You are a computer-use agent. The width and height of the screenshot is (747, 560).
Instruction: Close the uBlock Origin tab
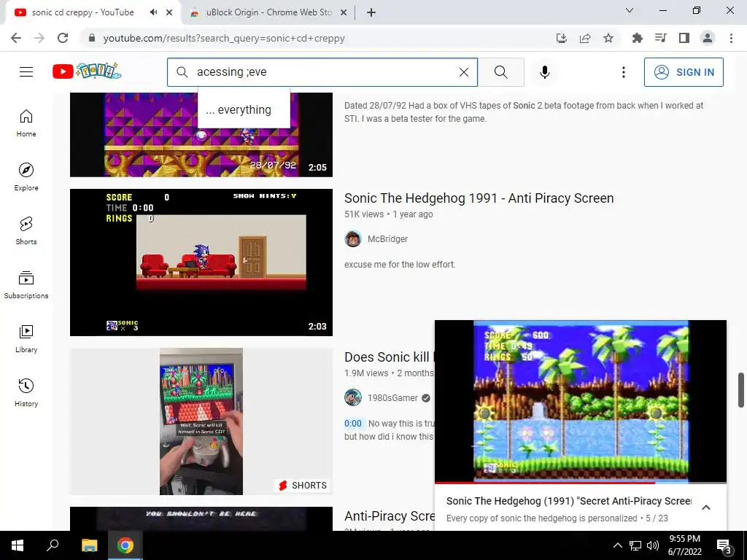[x=344, y=12]
